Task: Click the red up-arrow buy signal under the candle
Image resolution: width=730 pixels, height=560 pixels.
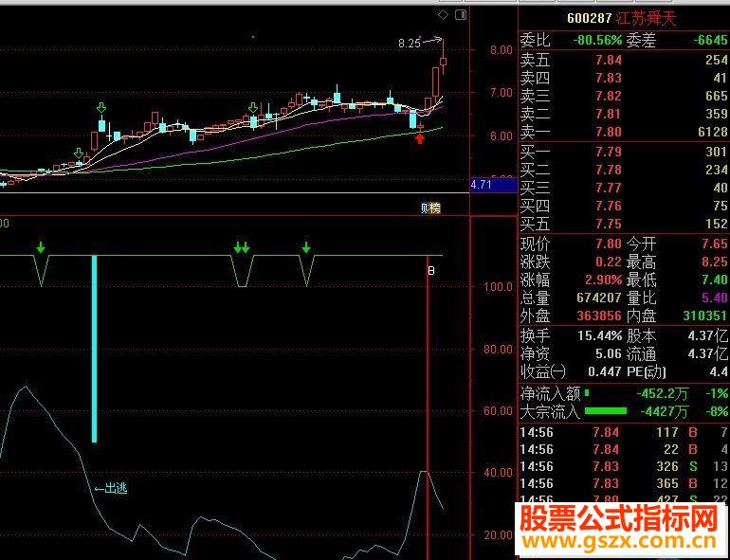Action: click(x=420, y=138)
